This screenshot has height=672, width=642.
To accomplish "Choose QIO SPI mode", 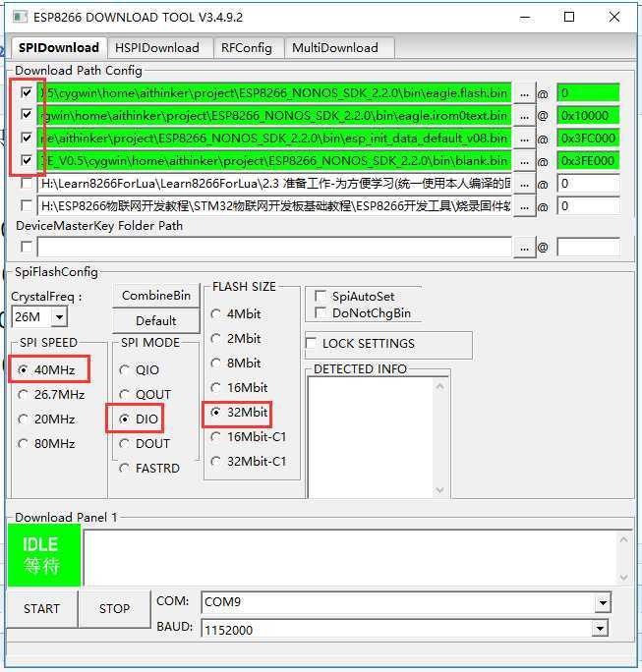I will [139, 369].
